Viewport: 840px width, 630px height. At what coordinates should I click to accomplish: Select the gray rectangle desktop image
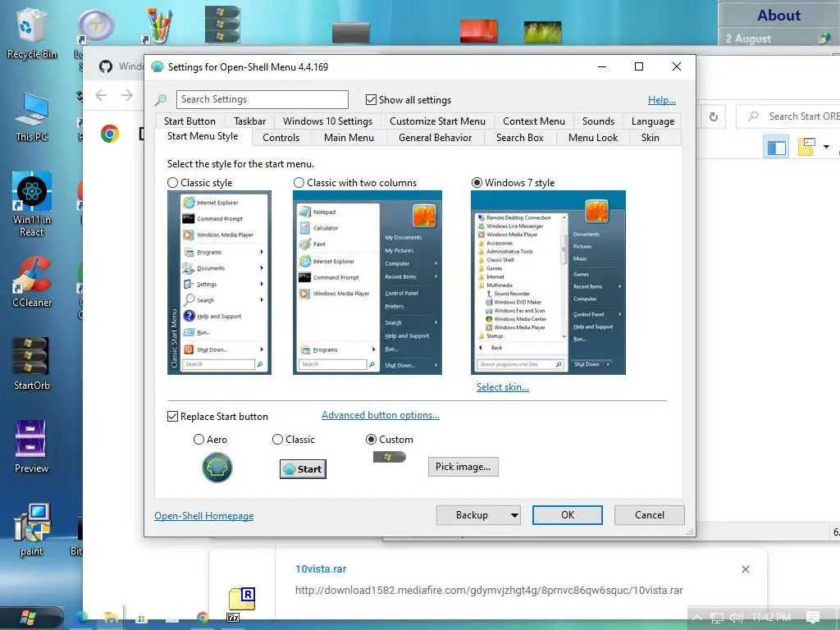tap(350, 33)
